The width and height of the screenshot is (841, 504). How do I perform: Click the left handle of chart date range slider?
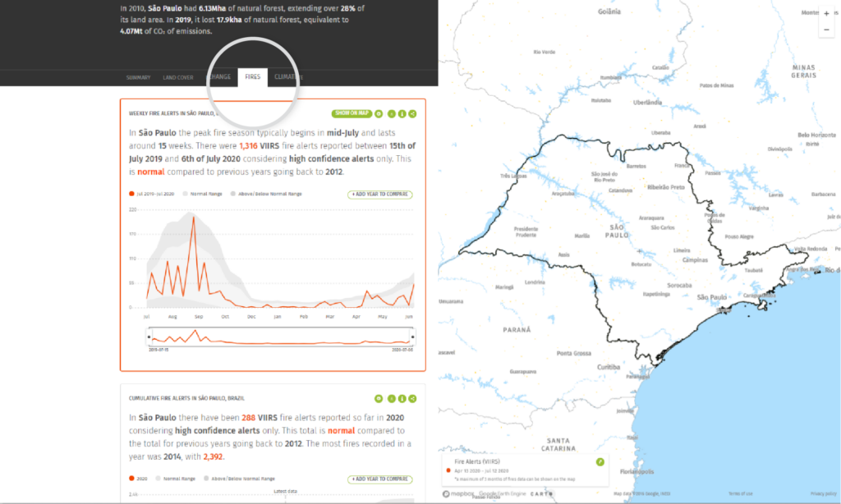(x=149, y=337)
